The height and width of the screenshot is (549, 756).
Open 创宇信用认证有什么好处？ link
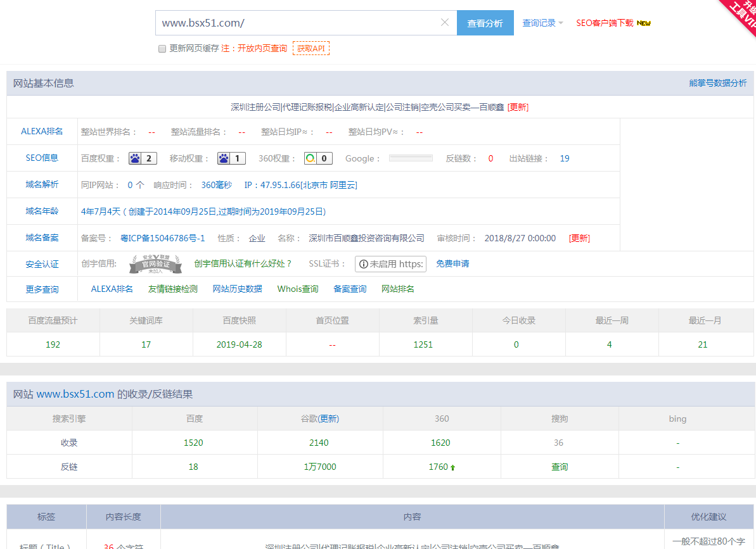tap(243, 263)
